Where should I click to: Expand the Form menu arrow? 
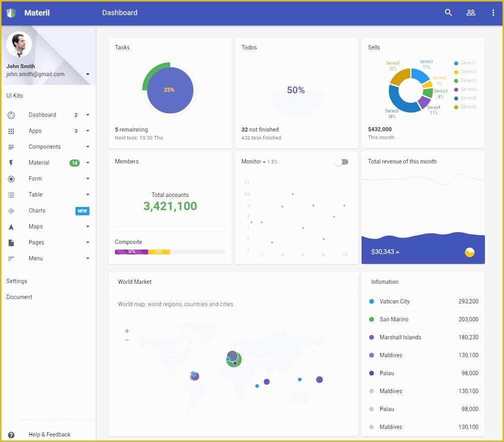click(88, 178)
